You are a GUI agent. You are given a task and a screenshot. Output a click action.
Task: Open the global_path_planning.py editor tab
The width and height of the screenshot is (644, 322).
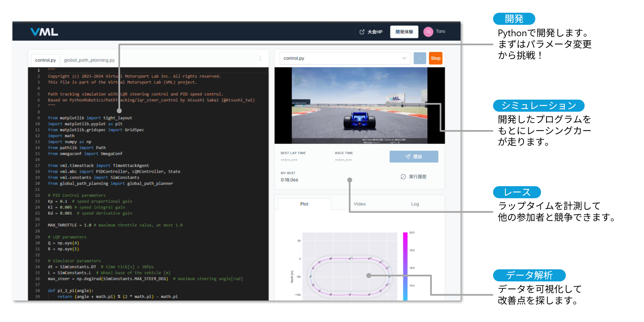(89, 60)
